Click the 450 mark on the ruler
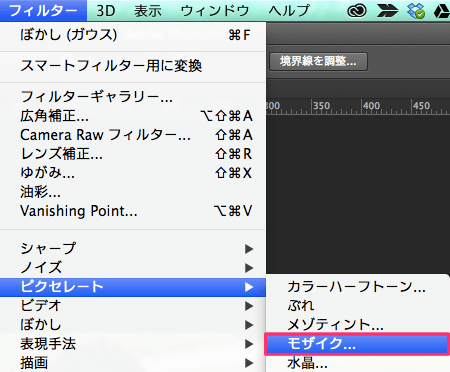Screen dimensions: 450x372 click(421, 106)
